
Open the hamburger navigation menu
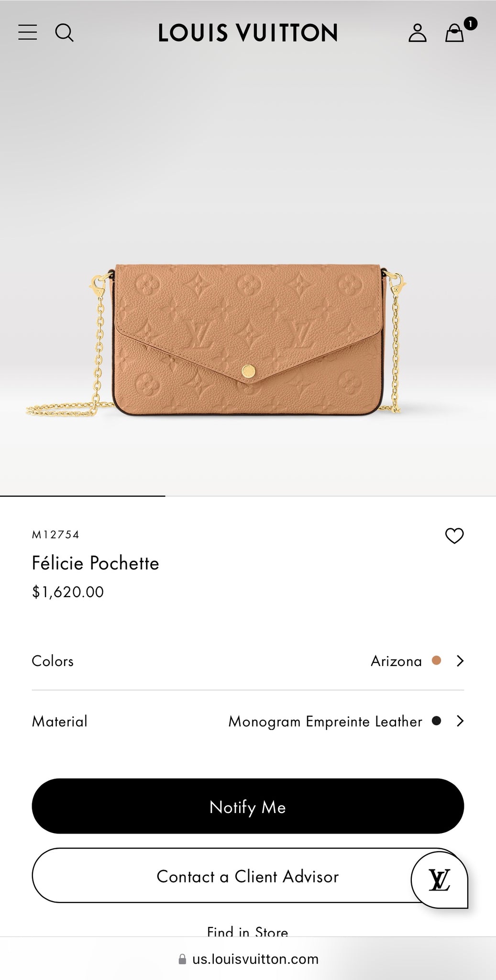(x=28, y=33)
